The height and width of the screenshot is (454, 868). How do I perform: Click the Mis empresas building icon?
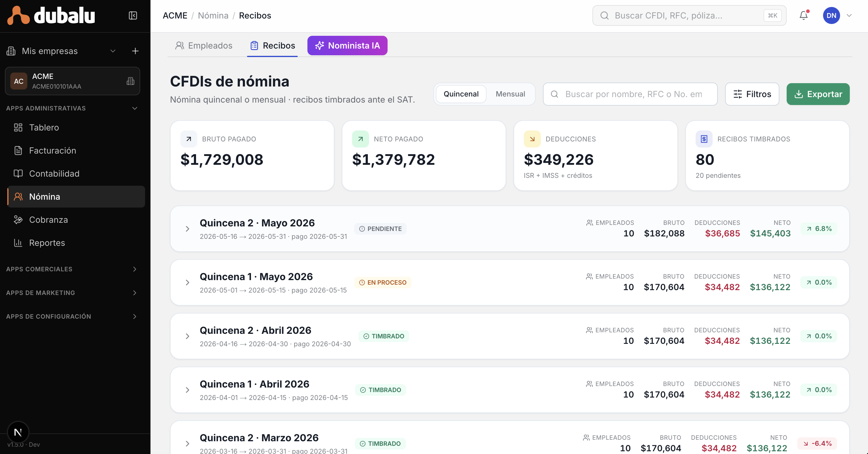pyautogui.click(x=11, y=51)
